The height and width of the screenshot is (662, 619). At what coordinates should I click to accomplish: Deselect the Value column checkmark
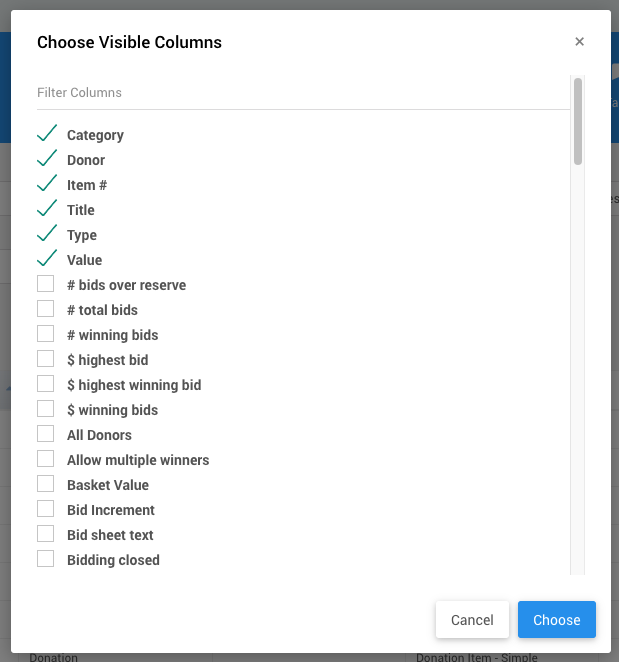pyautogui.click(x=46, y=259)
